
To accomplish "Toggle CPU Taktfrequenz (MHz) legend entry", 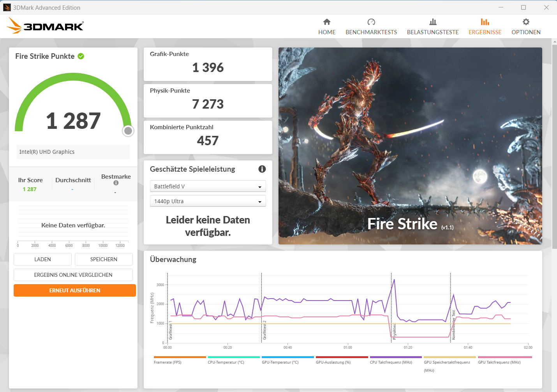I will pos(391,362).
